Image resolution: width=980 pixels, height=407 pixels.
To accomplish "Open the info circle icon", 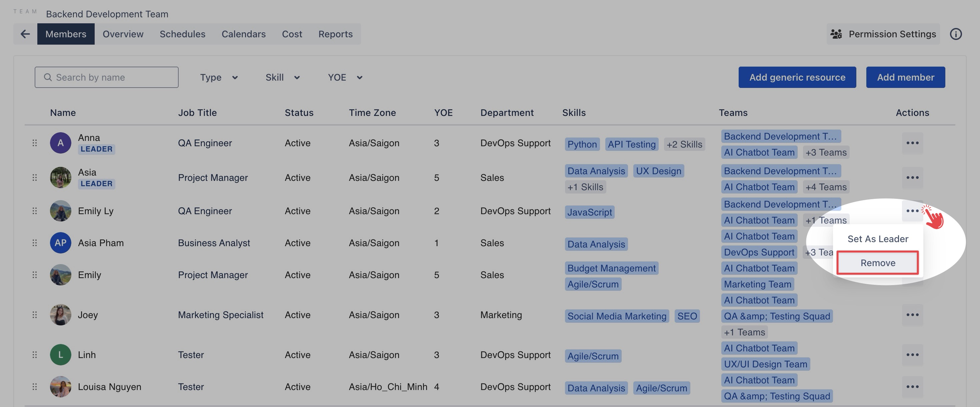I will (955, 34).
